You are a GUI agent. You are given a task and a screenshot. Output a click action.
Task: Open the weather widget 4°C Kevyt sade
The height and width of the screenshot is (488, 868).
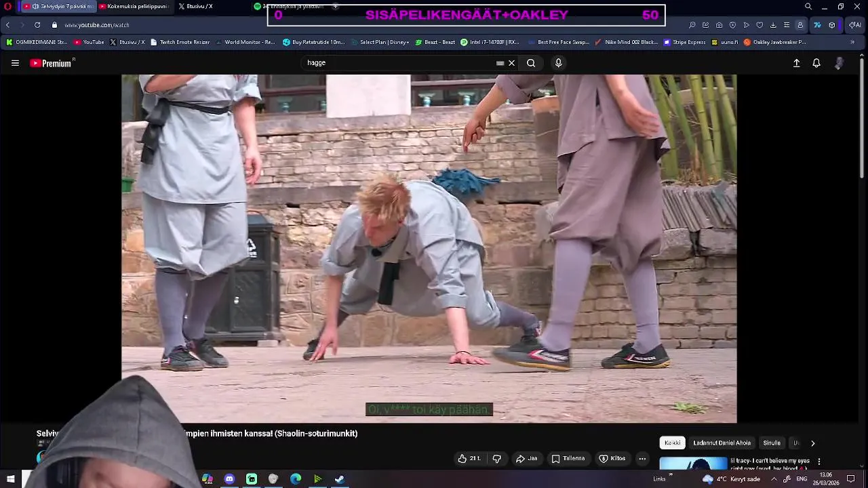pos(732,479)
